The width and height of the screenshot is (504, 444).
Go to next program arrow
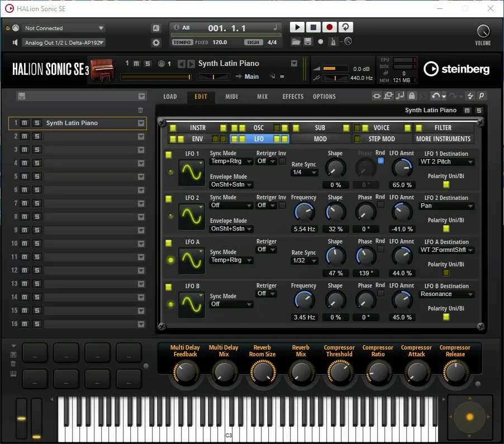pyautogui.click(x=191, y=64)
